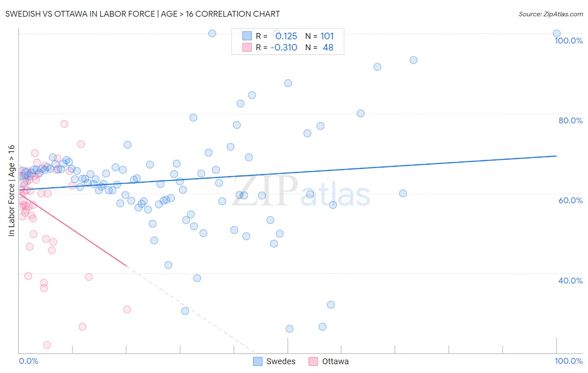The height and width of the screenshot is (373, 588).
Task: Click the R = -0.310 value
Action: coord(276,47)
